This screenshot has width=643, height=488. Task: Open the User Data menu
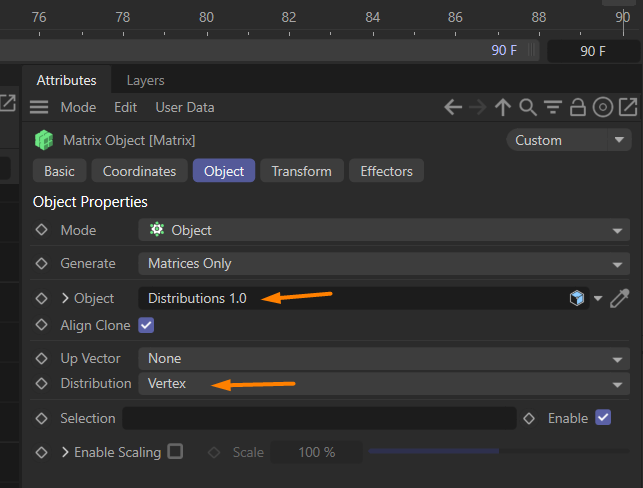click(185, 107)
